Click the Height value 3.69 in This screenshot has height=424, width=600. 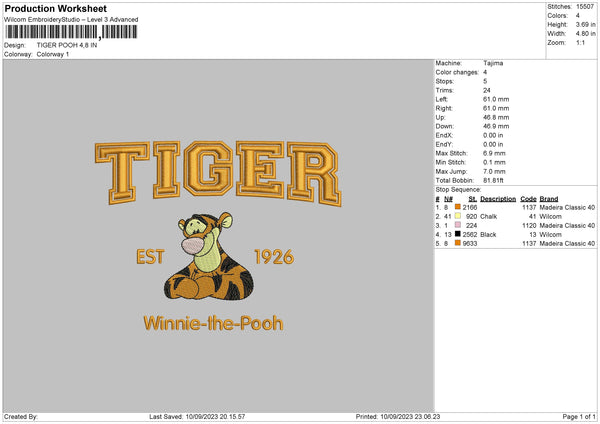[585, 24]
